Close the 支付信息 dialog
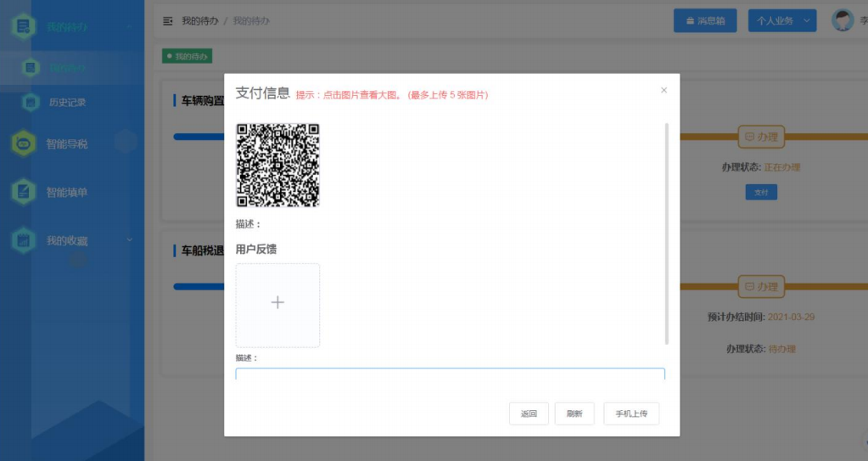Viewport: 868px width, 461px height. (x=664, y=90)
